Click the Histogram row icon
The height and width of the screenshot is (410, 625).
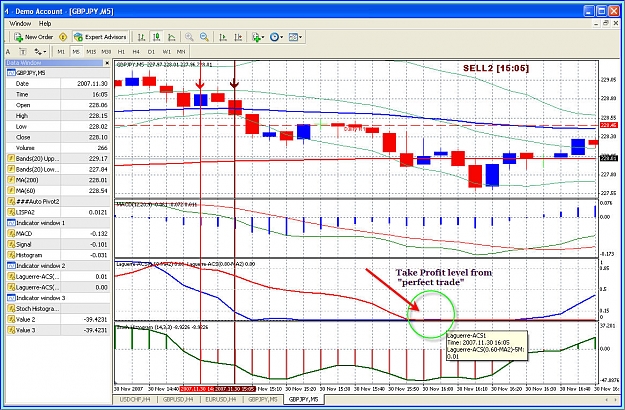pyautogui.click(x=11, y=255)
